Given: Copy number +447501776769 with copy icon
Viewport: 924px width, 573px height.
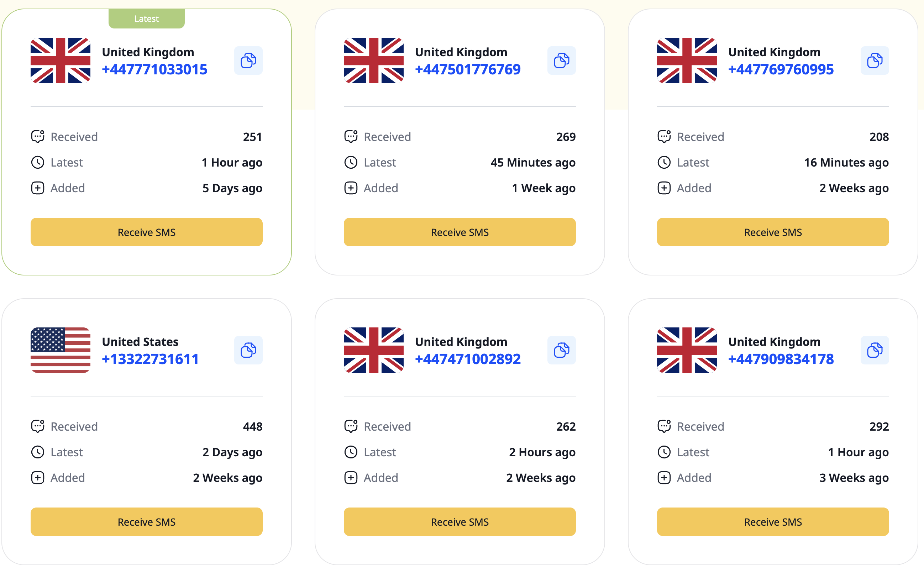Looking at the screenshot, I should (561, 61).
